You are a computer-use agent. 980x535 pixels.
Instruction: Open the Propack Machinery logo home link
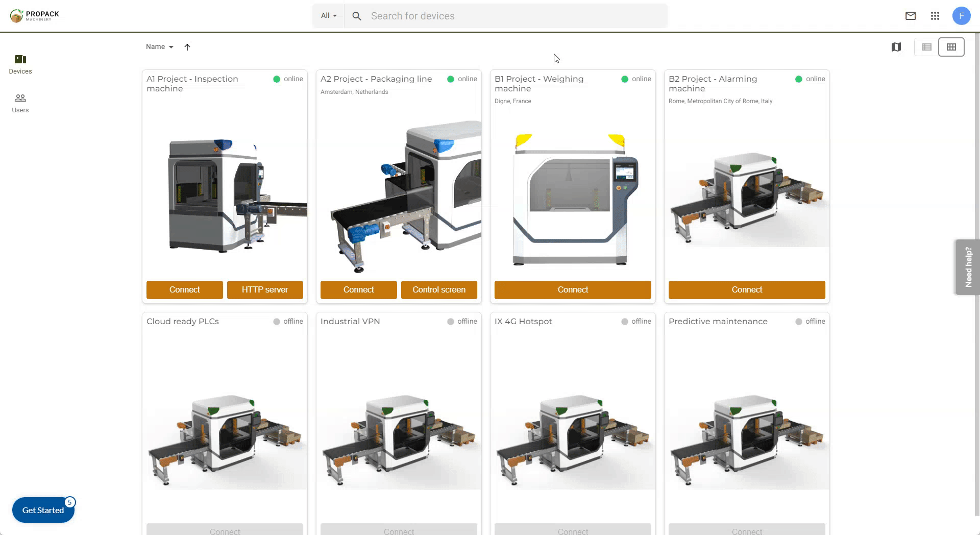coord(35,16)
